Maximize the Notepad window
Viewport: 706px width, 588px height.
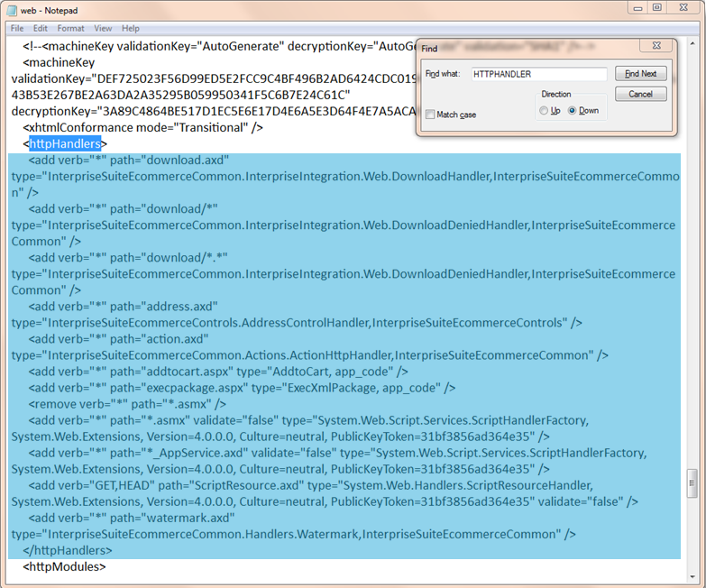click(x=657, y=8)
